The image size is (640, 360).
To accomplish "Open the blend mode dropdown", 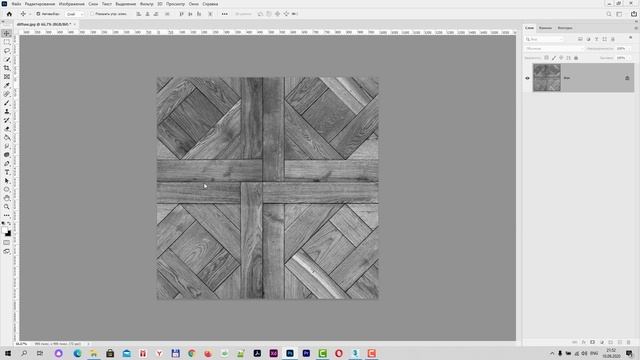I will (x=554, y=49).
